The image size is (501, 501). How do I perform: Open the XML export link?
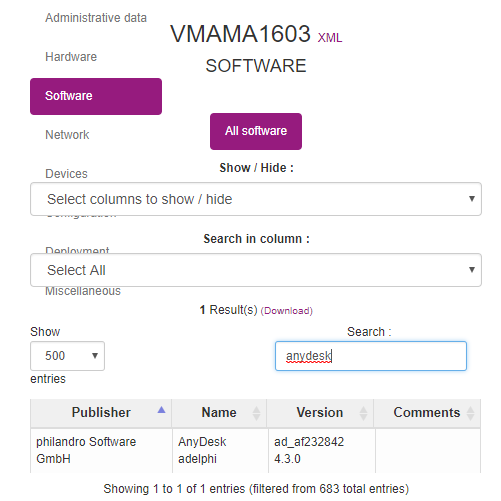click(x=330, y=38)
